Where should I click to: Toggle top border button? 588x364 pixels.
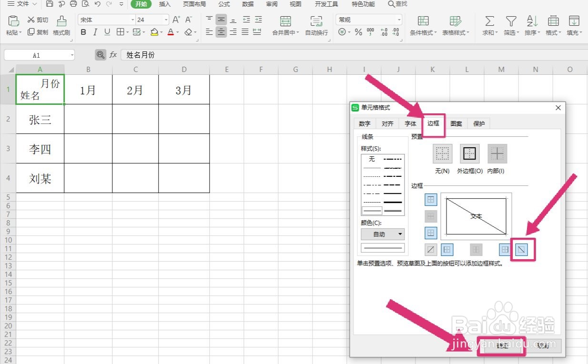point(431,200)
